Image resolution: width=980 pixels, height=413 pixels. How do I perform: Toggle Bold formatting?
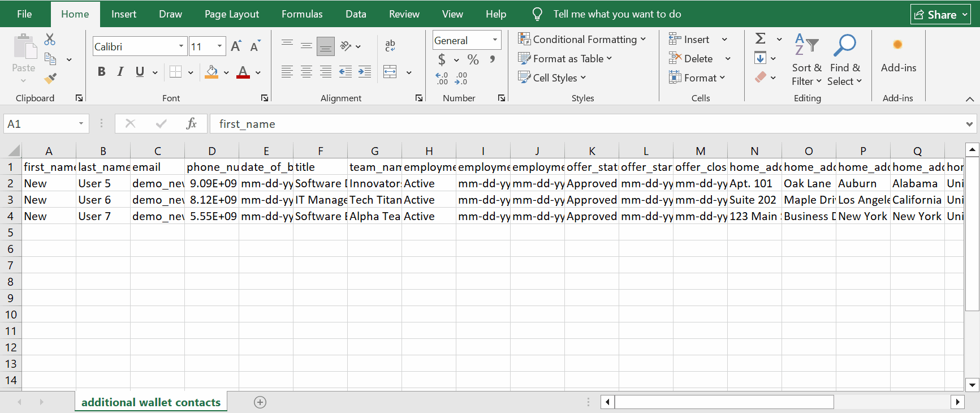click(x=101, y=72)
